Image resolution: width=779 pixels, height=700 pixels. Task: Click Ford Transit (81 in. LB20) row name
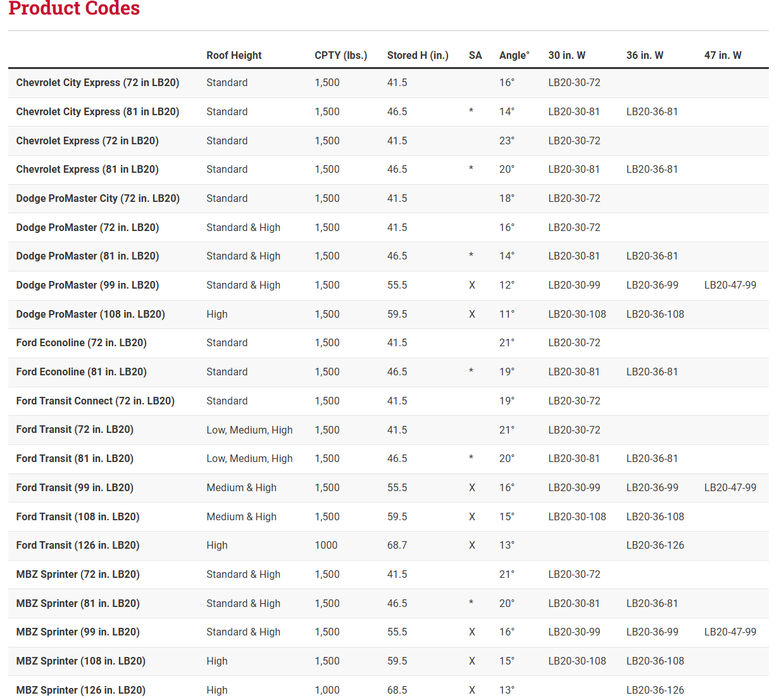coord(75,459)
